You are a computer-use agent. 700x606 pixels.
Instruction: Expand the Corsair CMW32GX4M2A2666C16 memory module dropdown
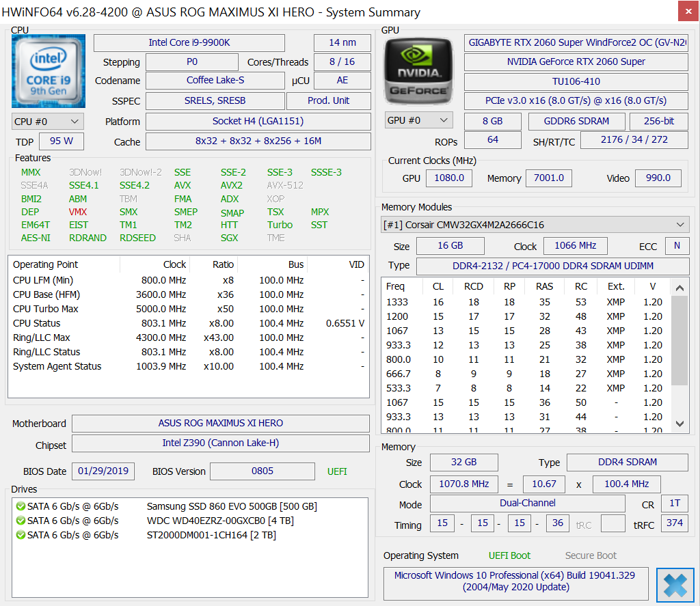(x=535, y=225)
